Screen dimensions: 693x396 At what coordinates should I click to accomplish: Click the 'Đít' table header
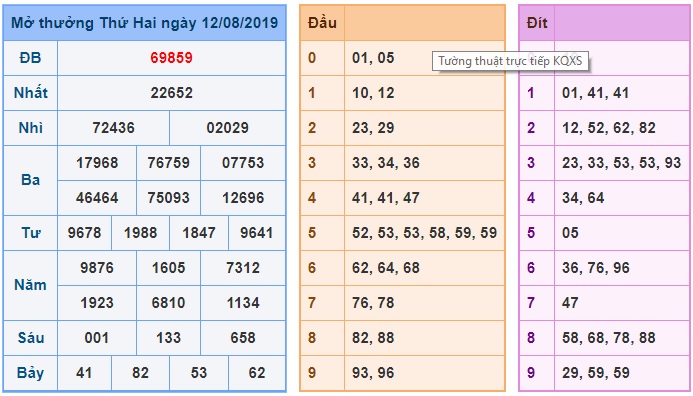point(537,23)
